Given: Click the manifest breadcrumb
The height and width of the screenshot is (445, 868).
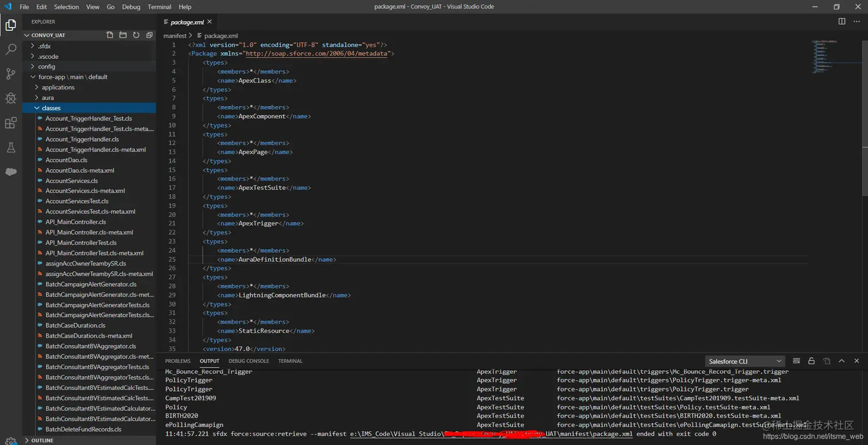Looking at the screenshot, I should (175, 36).
